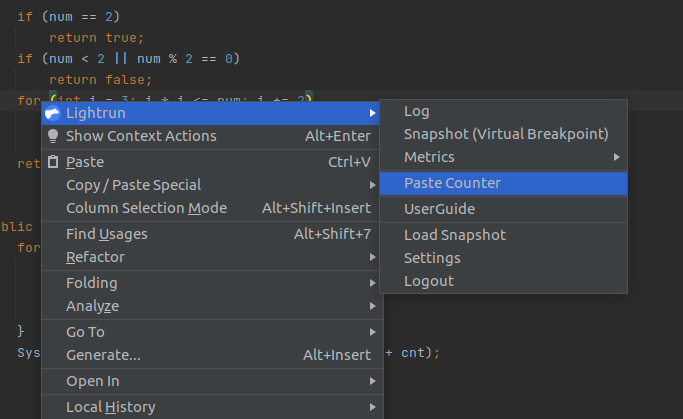Viewport: 683px width, 419px height.
Task: Open the Refactor submenu arrow
Action: coord(372,257)
